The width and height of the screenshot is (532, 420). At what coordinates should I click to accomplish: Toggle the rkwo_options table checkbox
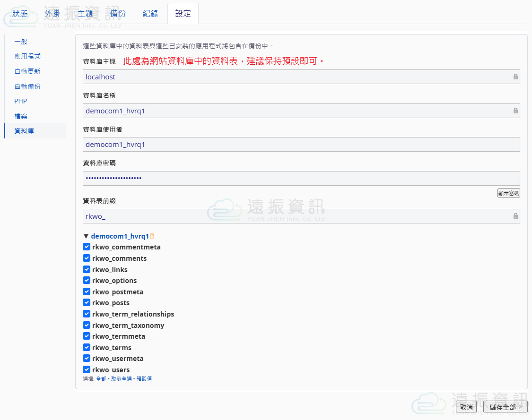tap(87, 281)
